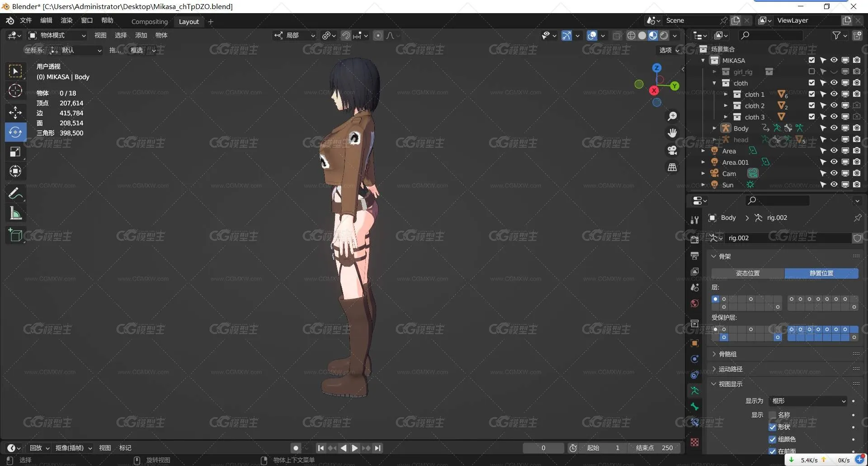The image size is (868, 466).
Task: Add a new workspace with plus button
Action: coord(211,22)
